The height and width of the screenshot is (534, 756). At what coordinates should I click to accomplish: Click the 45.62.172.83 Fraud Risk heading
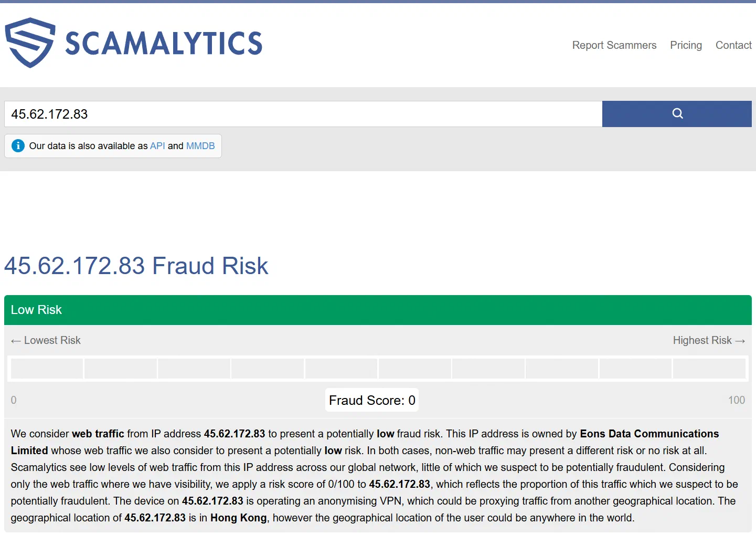tap(136, 266)
